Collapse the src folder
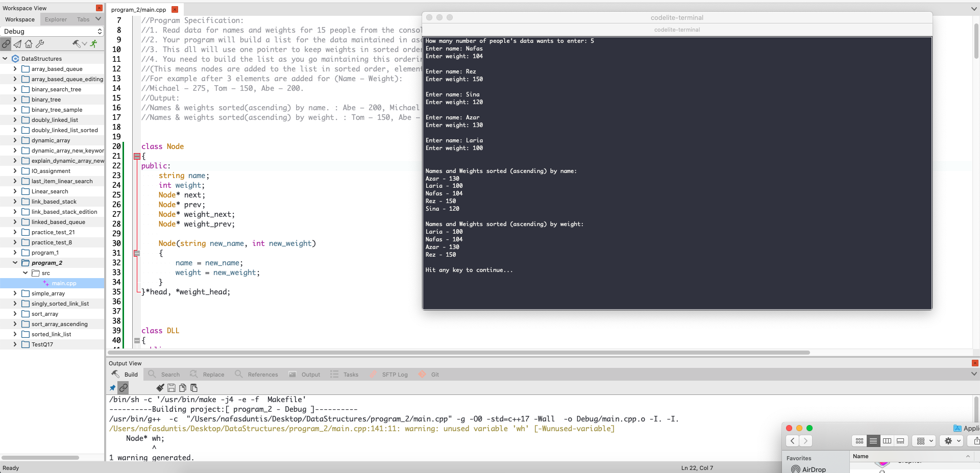This screenshot has height=473, width=980. point(25,273)
